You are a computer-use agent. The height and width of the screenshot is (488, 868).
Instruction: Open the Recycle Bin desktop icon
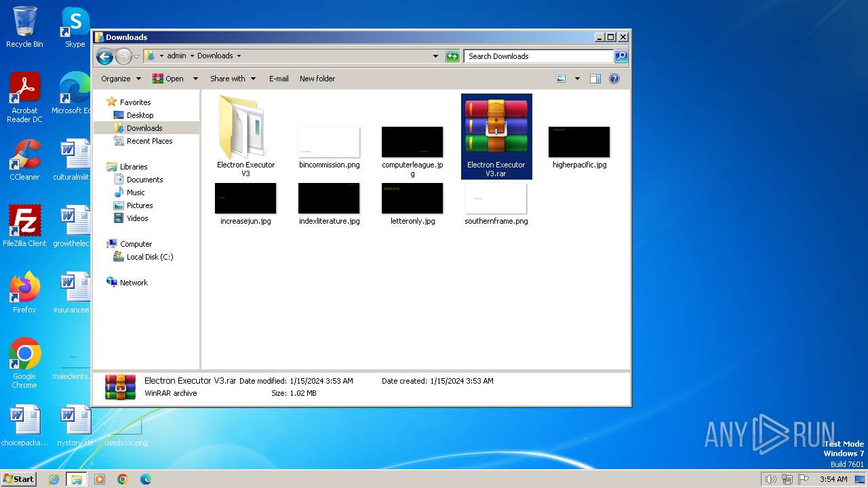tap(24, 27)
